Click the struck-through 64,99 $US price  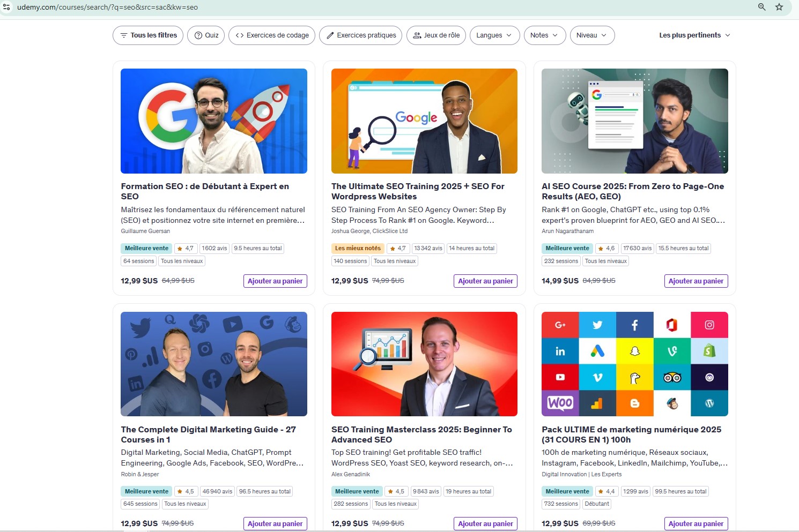pyautogui.click(x=178, y=281)
